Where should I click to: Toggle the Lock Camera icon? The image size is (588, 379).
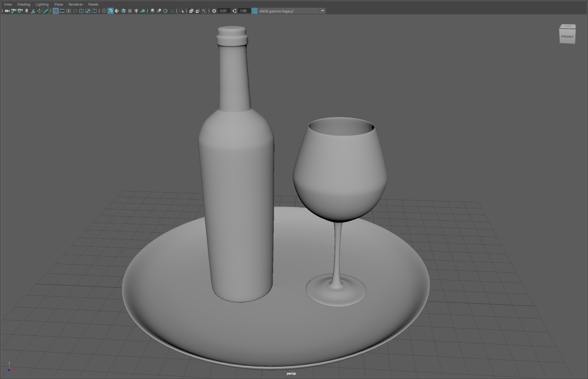pyautogui.click(x=14, y=11)
